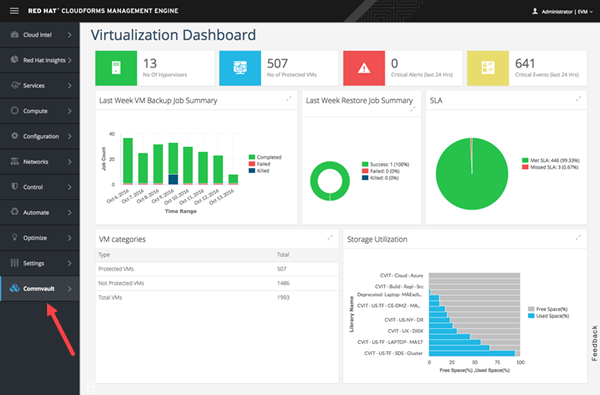Expand the Automate chevron
The image size is (600, 395).
tap(70, 212)
